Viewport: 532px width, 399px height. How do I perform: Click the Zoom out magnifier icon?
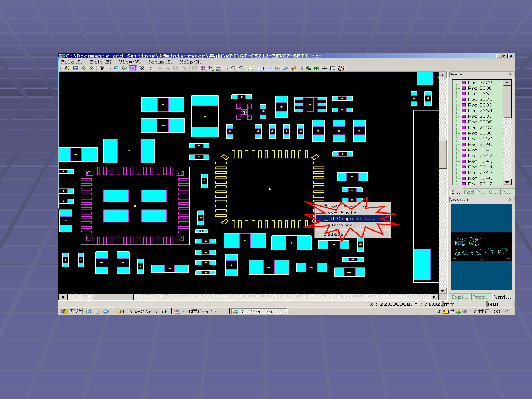242,68
